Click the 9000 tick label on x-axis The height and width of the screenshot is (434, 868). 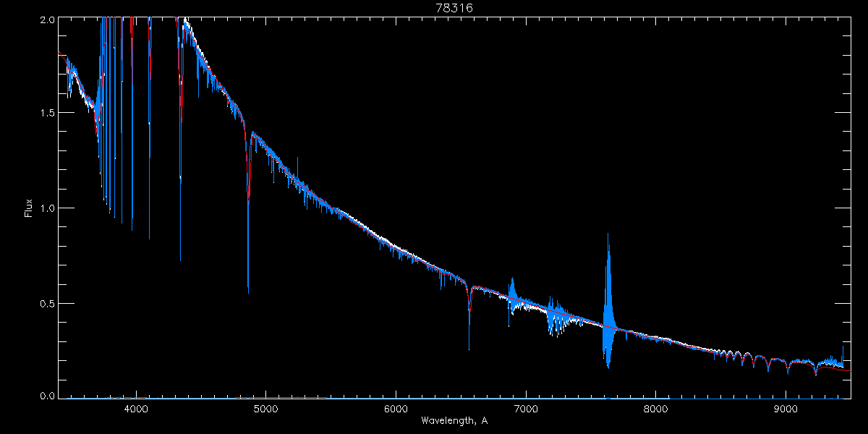coord(786,409)
